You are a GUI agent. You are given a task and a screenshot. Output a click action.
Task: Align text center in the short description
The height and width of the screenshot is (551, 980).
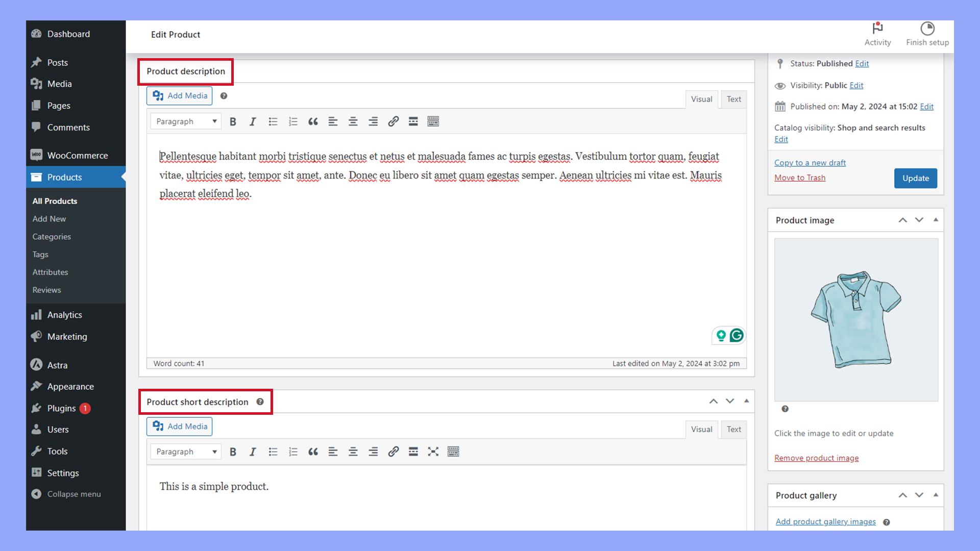(x=353, y=452)
